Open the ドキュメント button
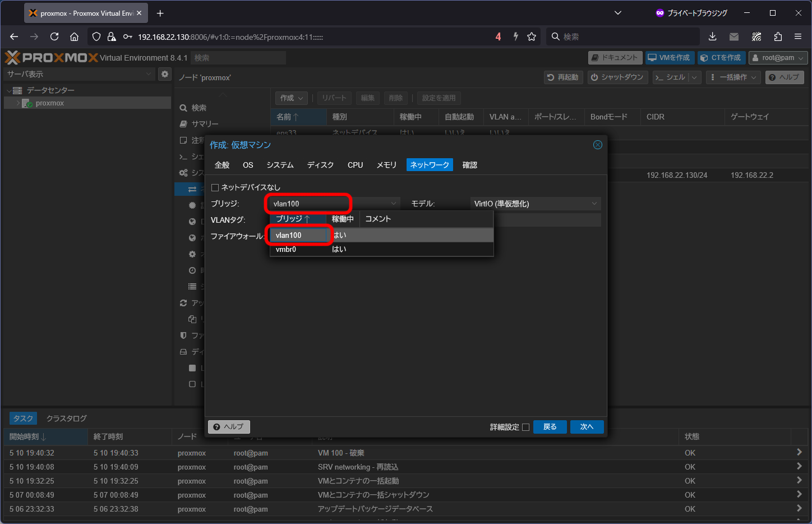812x524 pixels. point(615,58)
